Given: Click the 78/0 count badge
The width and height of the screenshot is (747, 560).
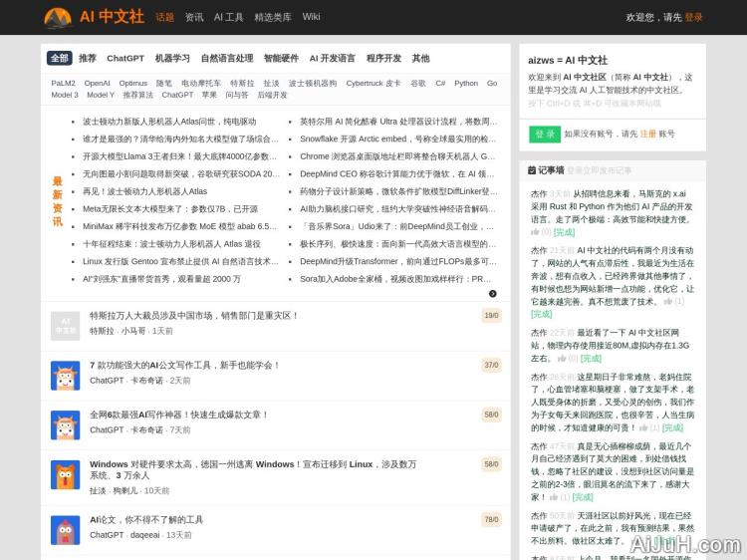Looking at the screenshot, I should [x=491, y=519].
